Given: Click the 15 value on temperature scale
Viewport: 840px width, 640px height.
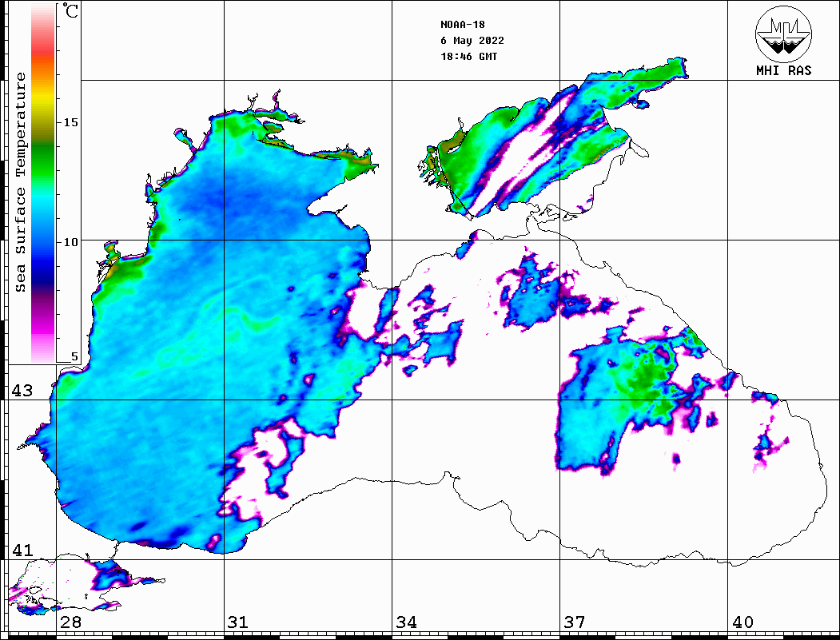Looking at the screenshot, I should pos(70,122).
